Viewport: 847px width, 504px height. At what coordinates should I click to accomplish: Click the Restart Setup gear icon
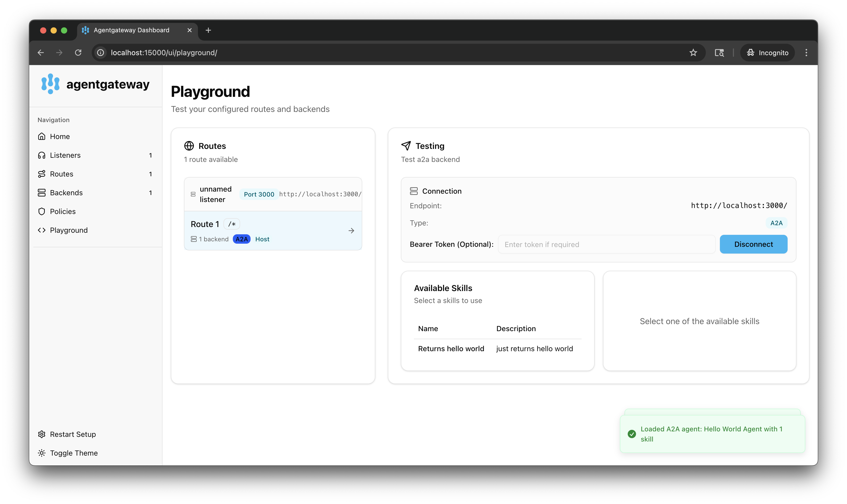[42, 434]
